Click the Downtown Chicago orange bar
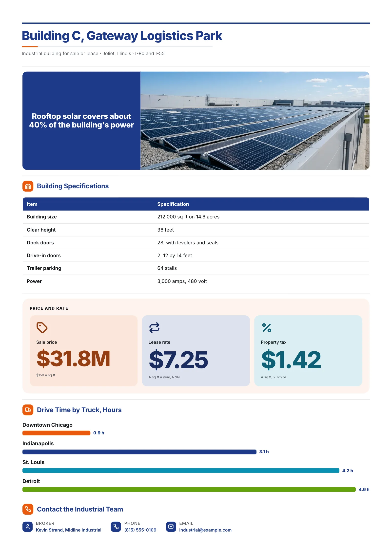Viewport: 392px width, 555px height. pos(56,433)
